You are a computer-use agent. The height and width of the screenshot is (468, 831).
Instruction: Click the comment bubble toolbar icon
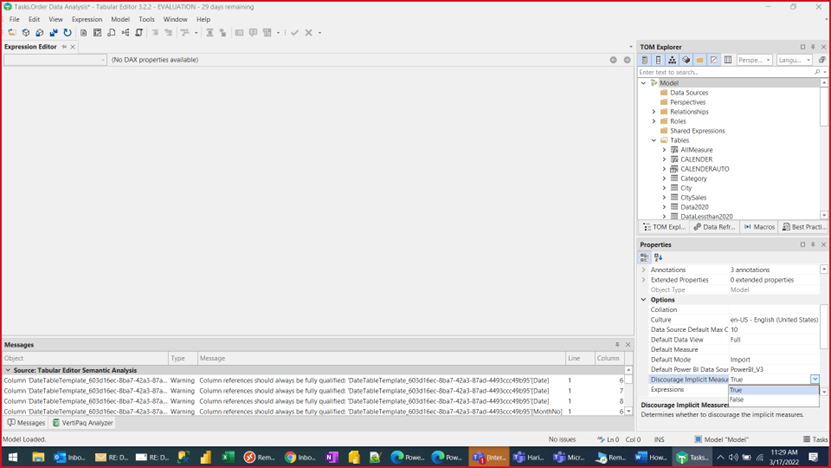(253, 33)
